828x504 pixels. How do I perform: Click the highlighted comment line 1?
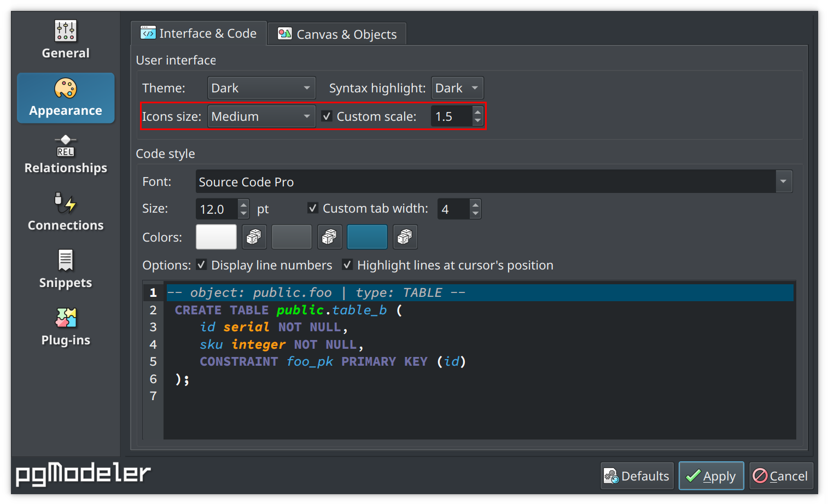[x=480, y=292]
